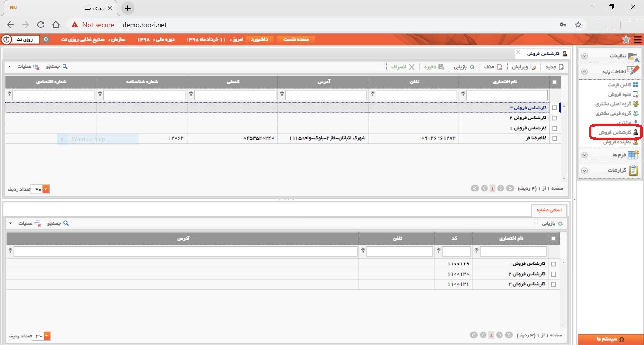
Task: Click بازیابی refresh in upper grid toolbar
Action: [465, 67]
